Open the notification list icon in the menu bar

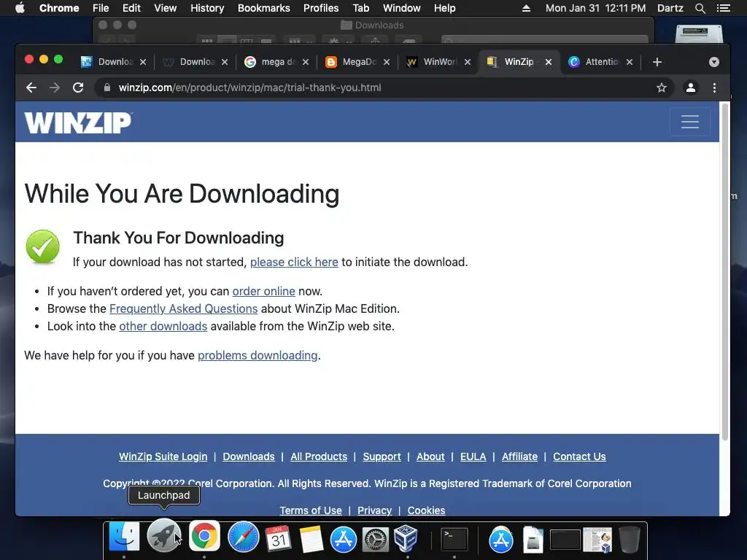tap(723, 8)
